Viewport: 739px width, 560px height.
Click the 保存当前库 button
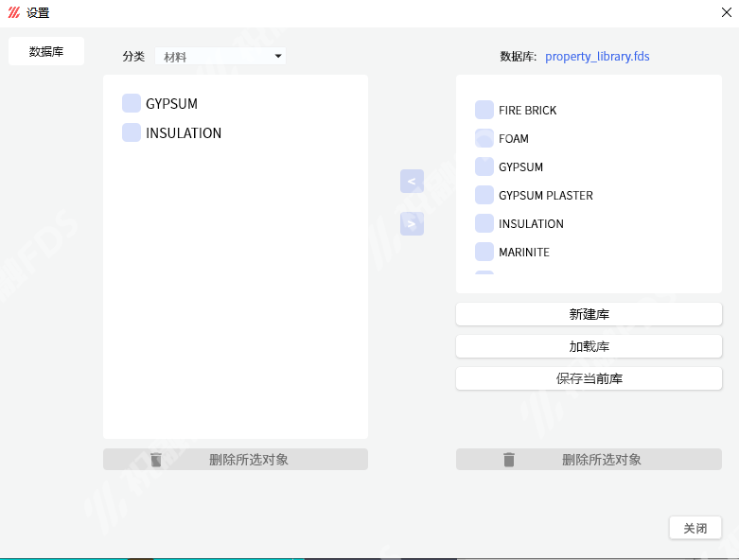pyautogui.click(x=589, y=378)
